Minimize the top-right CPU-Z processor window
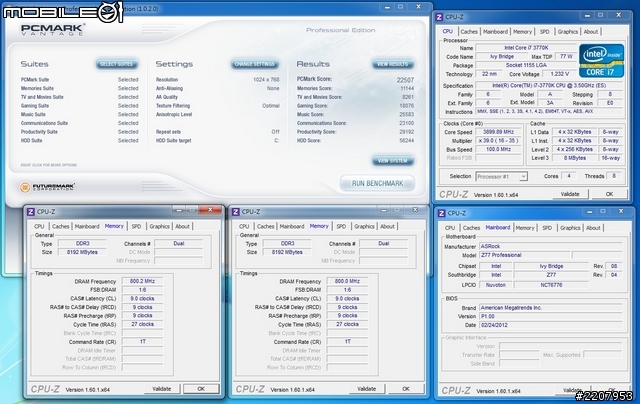Viewport: 640px width, 404px height. click(x=587, y=16)
